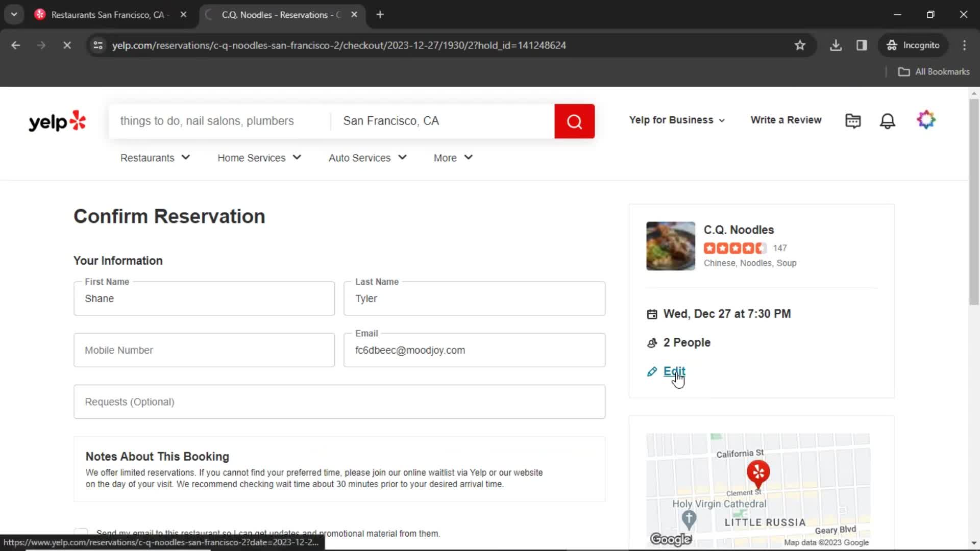
Task: Click the Edit reservation link
Action: [674, 371]
